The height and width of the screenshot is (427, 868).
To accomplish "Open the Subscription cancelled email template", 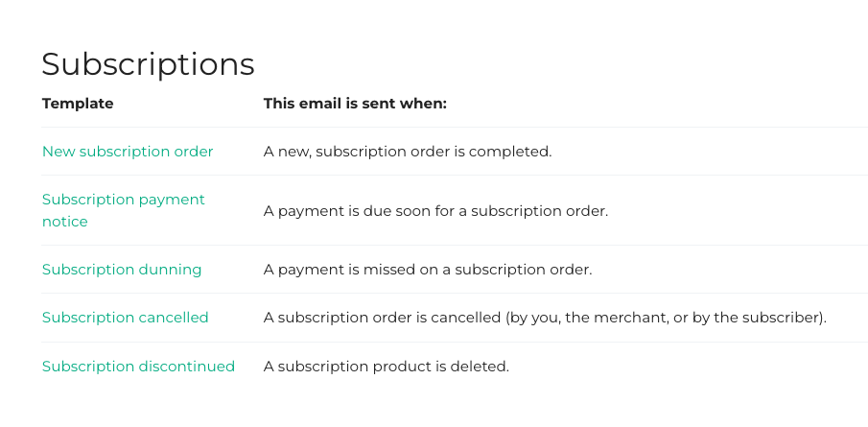I will pyautogui.click(x=125, y=318).
